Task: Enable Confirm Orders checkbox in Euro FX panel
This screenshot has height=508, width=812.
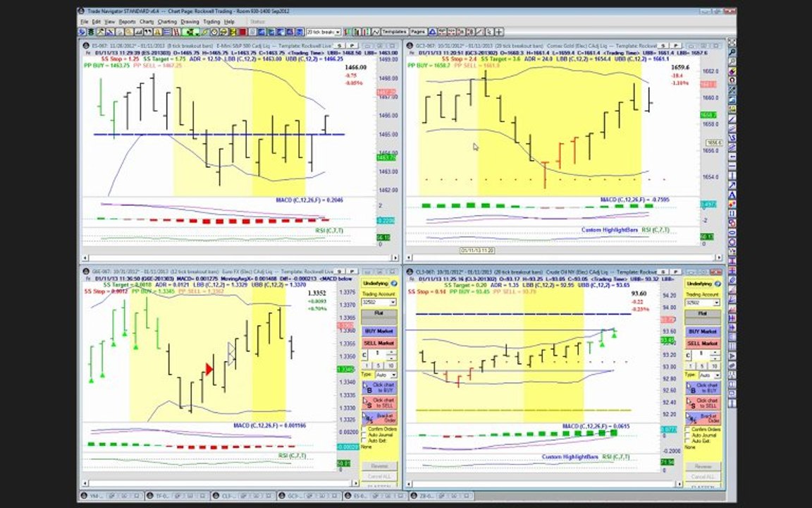Action: coord(364,429)
